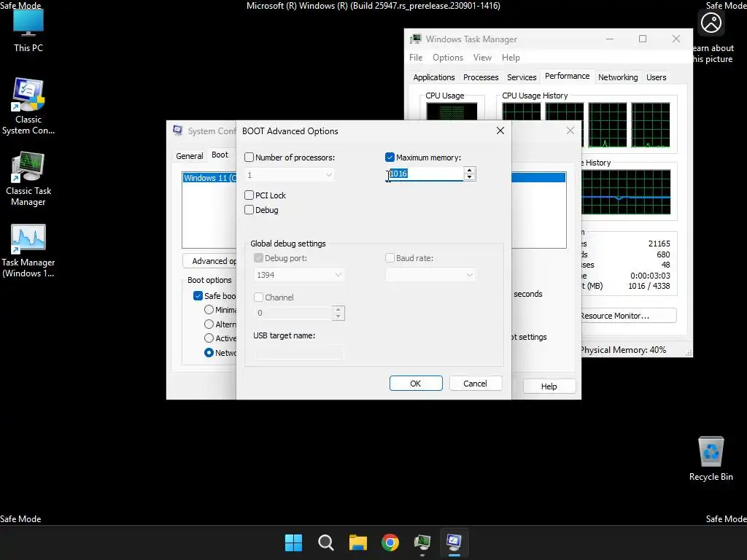747x560 pixels.
Task: Expand Debug port 1394 dropdown
Action: click(x=338, y=275)
